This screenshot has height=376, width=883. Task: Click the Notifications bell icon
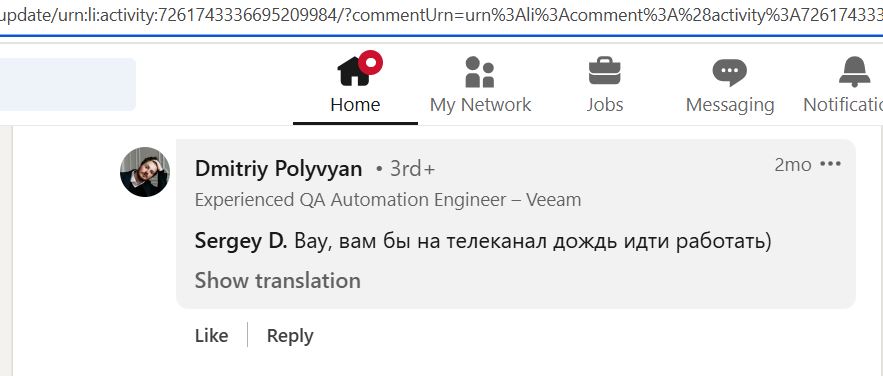(x=854, y=72)
